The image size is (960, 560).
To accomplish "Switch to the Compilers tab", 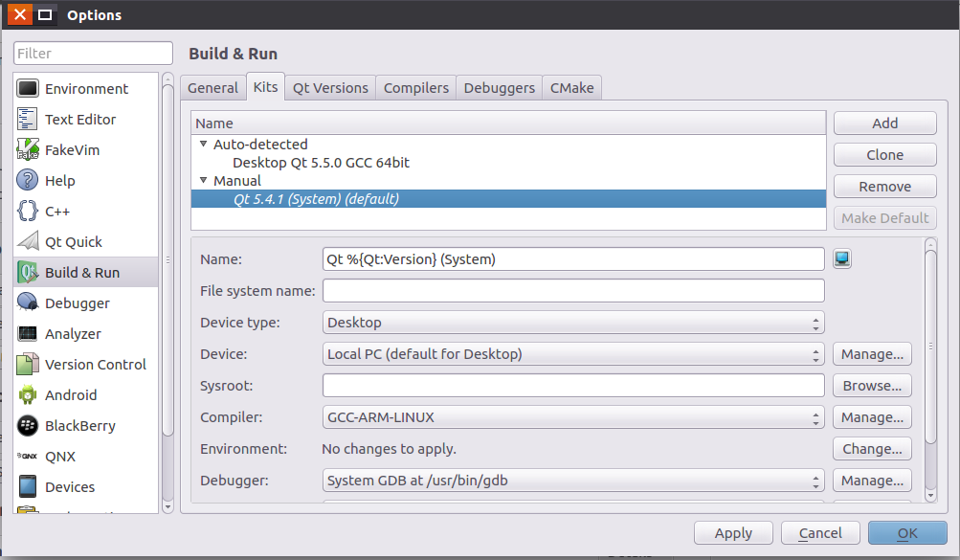I will [416, 88].
